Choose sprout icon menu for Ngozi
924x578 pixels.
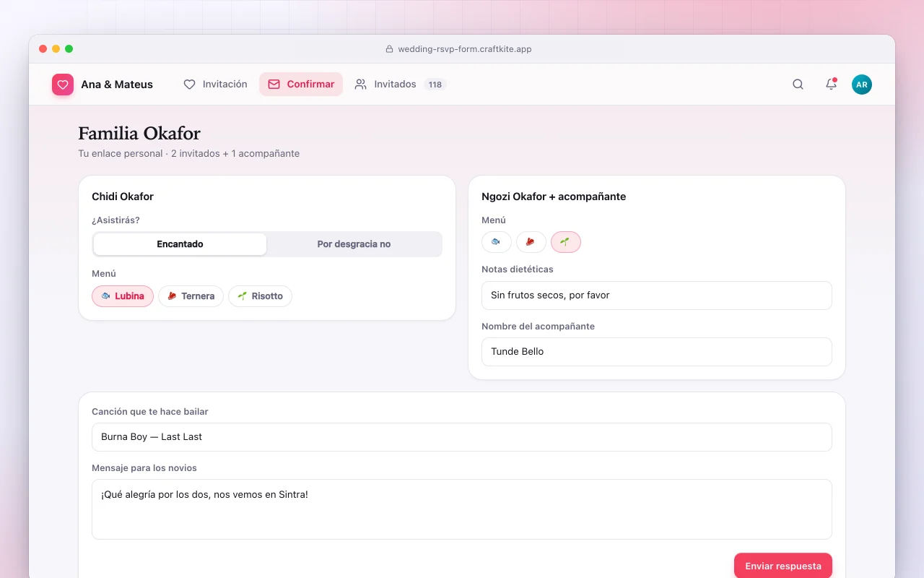pyautogui.click(x=566, y=242)
